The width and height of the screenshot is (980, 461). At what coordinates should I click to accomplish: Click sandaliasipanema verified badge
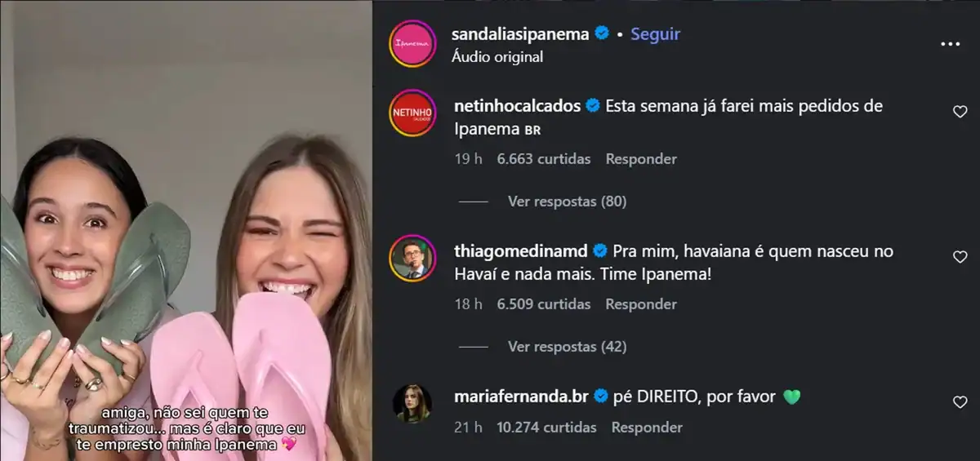(x=602, y=33)
